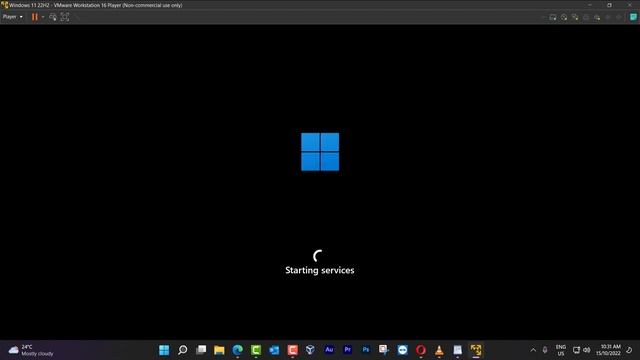Launch Microsoft Edge from the taskbar
The width and height of the screenshot is (640, 360).
[x=238, y=350]
